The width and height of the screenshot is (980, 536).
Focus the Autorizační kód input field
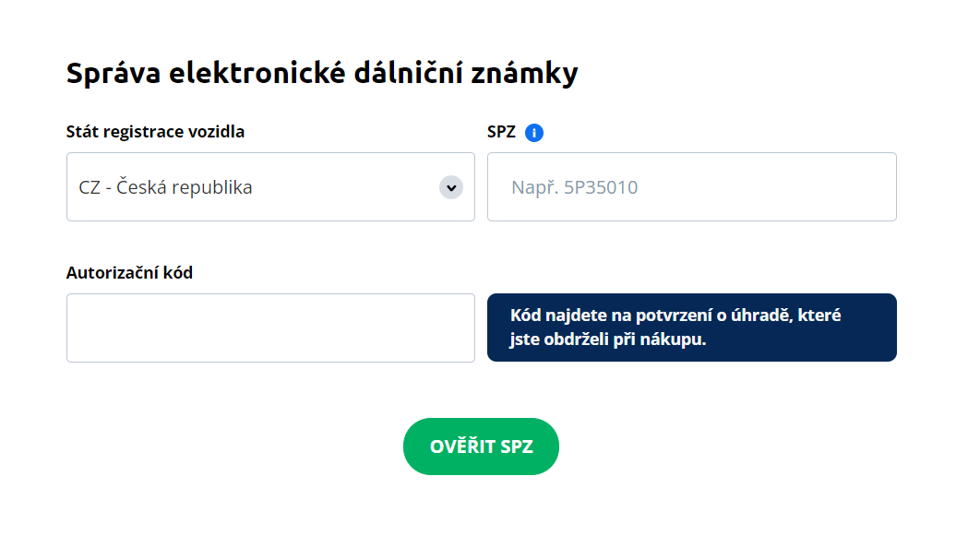click(270, 328)
